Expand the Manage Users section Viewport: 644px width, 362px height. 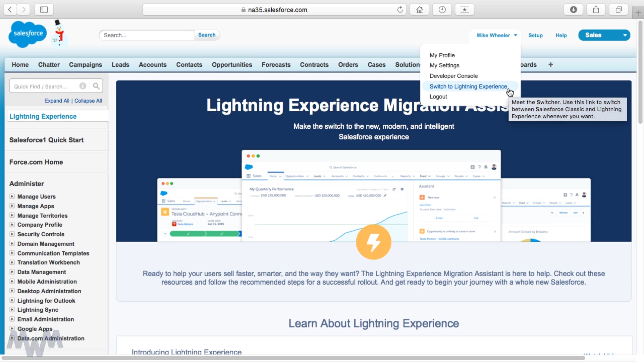[x=12, y=196]
